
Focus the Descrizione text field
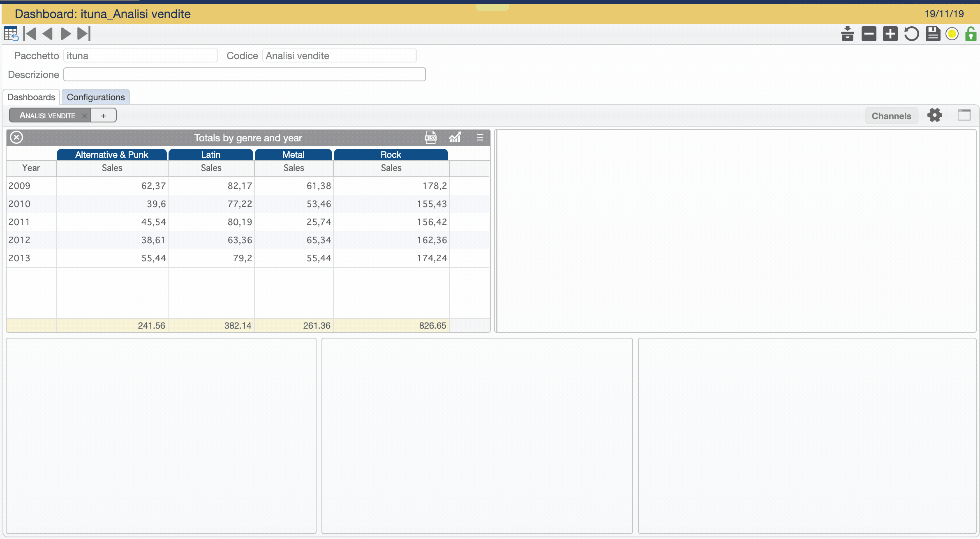245,74
